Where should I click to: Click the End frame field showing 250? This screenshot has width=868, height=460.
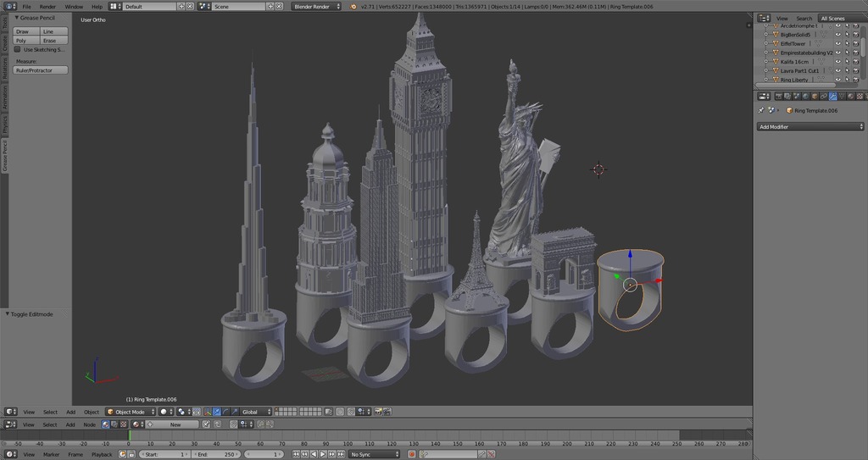coord(216,454)
